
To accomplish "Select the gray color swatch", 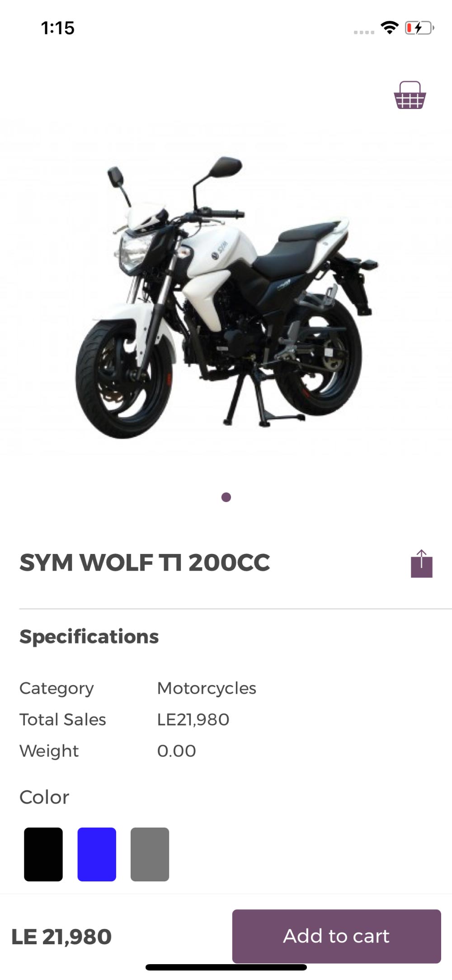I will pos(150,854).
